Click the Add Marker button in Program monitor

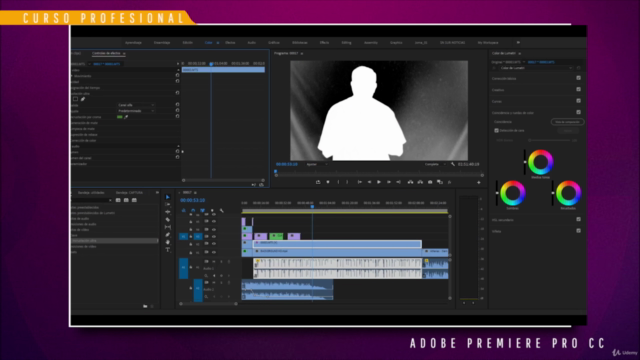(x=328, y=182)
